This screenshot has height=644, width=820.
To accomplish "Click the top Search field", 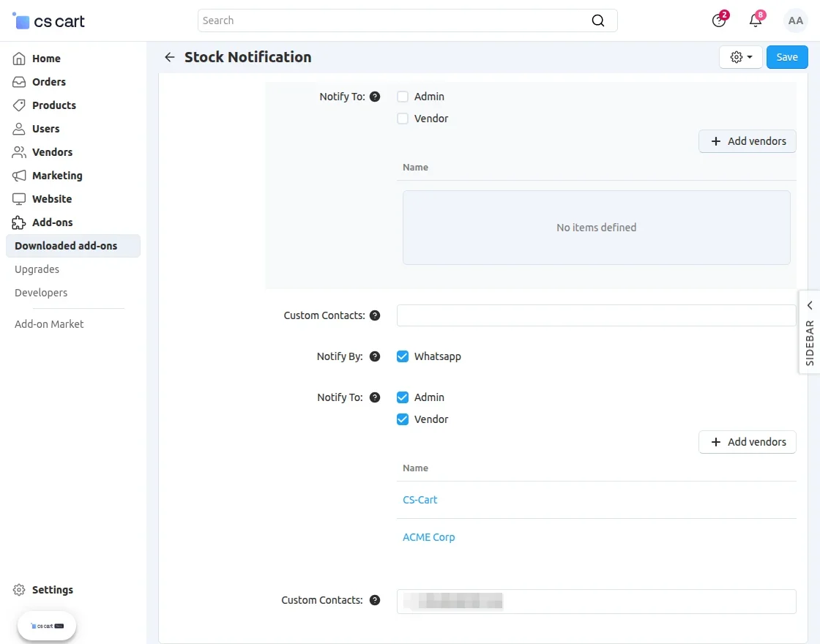I will pos(395,20).
